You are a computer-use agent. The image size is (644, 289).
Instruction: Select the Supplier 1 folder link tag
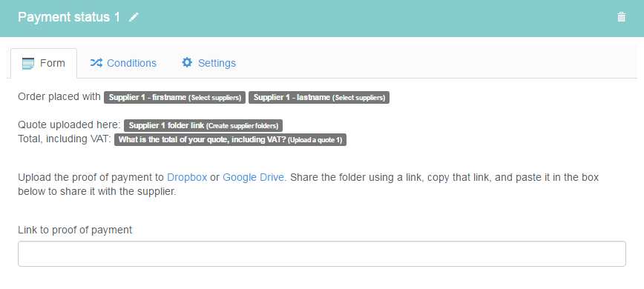coord(203,126)
